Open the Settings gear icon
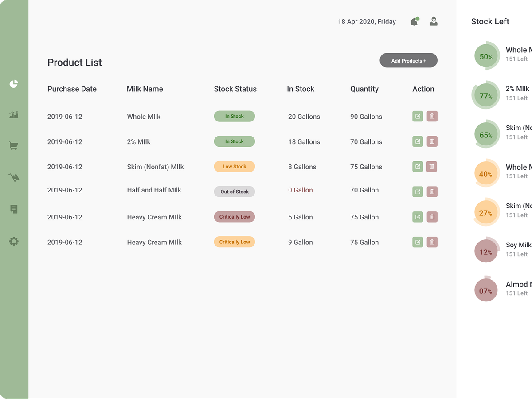 coord(14,241)
